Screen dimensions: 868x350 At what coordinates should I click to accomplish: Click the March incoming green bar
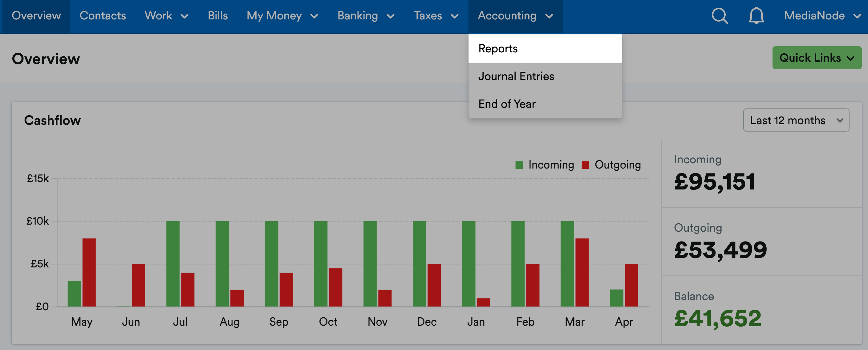(567, 263)
